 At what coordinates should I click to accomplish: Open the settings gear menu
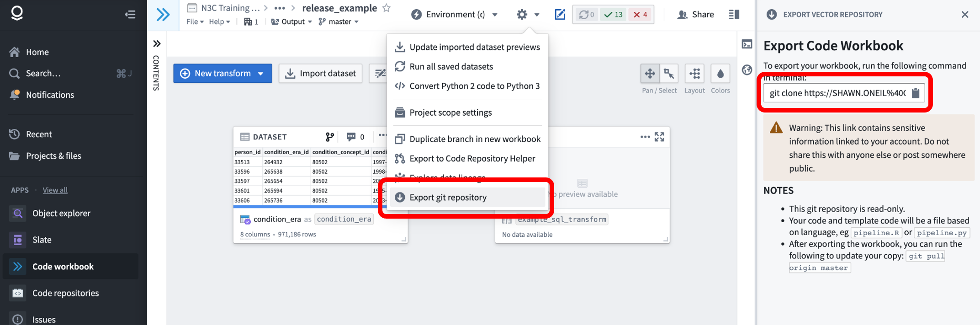click(x=528, y=15)
